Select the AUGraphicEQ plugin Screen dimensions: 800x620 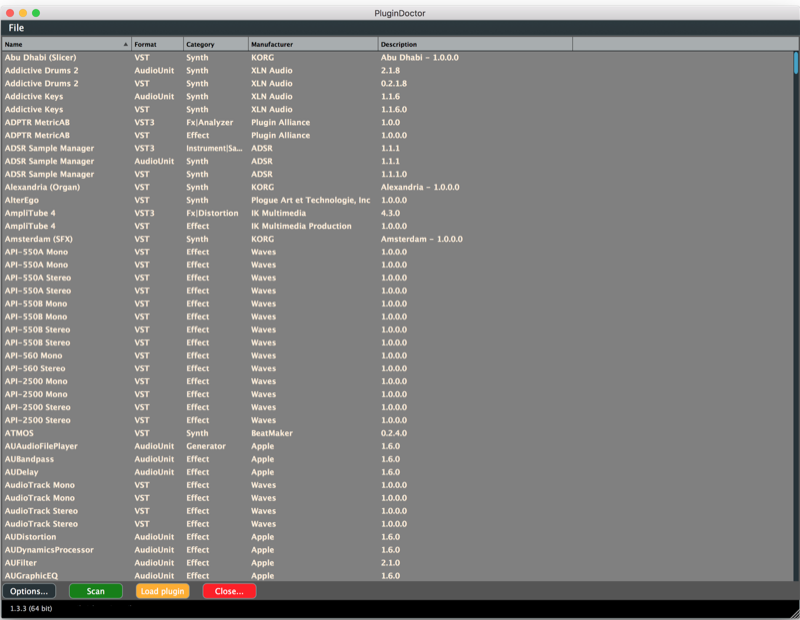[x=31, y=576]
